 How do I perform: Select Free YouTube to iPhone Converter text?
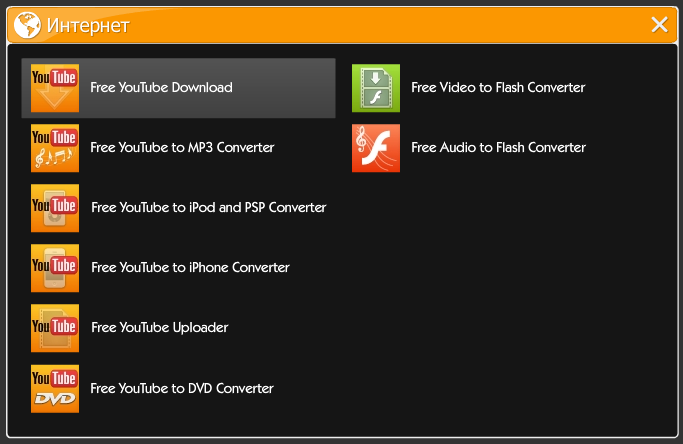click(x=190, y=268)
